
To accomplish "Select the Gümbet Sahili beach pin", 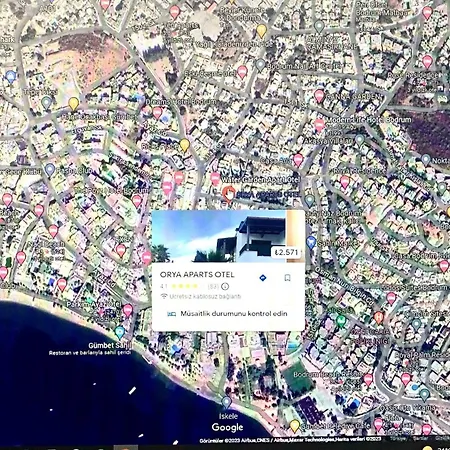I will pyautogui.click(x=119, y=332).
